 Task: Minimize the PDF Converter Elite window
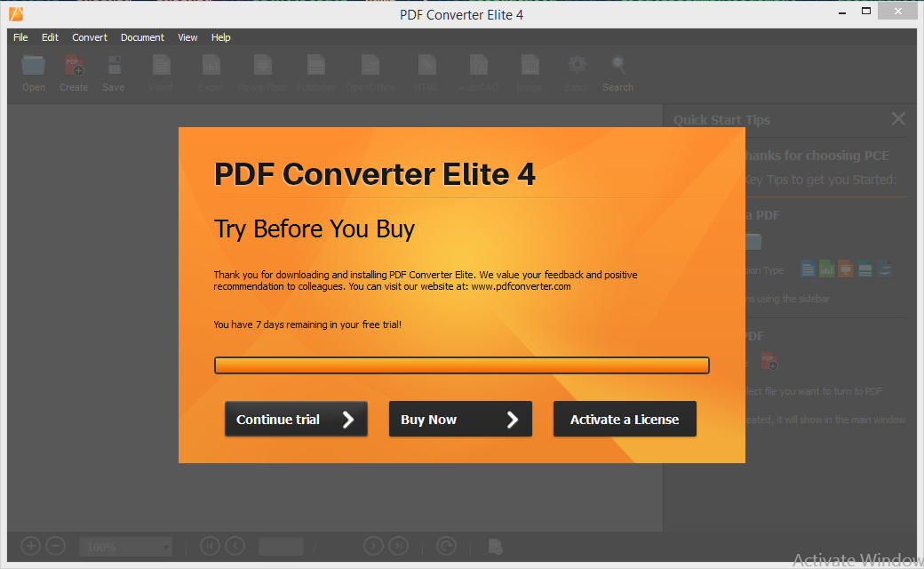[842, 12]
